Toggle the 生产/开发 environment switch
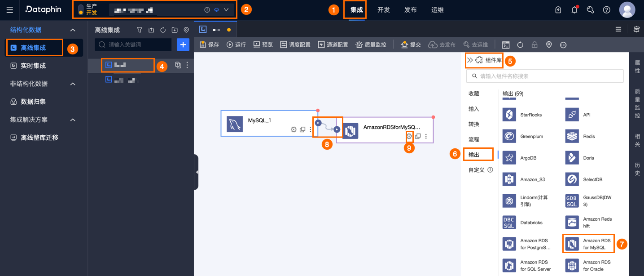 [x=81, y=10]
